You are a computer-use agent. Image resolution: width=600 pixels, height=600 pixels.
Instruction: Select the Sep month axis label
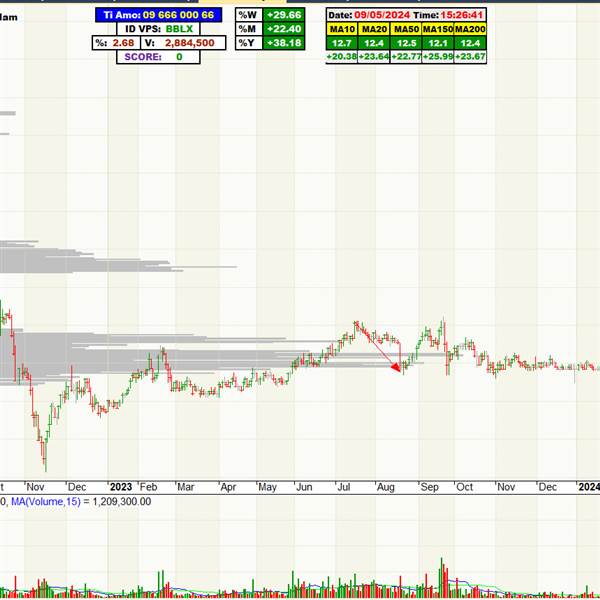pos(429,487)
